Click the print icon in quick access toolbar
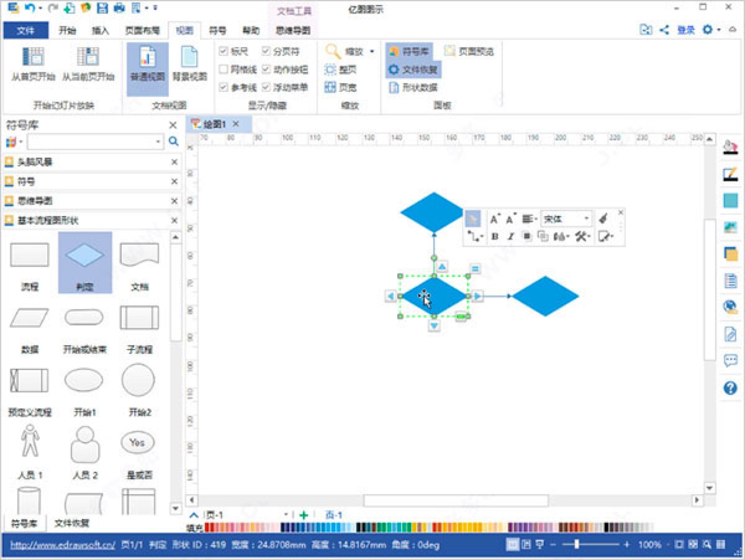 [119, 9]
